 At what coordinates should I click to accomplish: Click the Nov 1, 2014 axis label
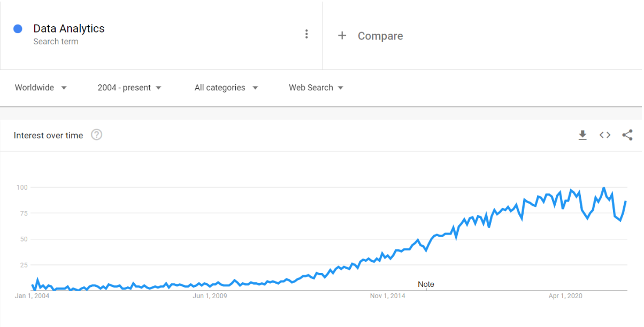pyautogui.click(x=388, y=295)
